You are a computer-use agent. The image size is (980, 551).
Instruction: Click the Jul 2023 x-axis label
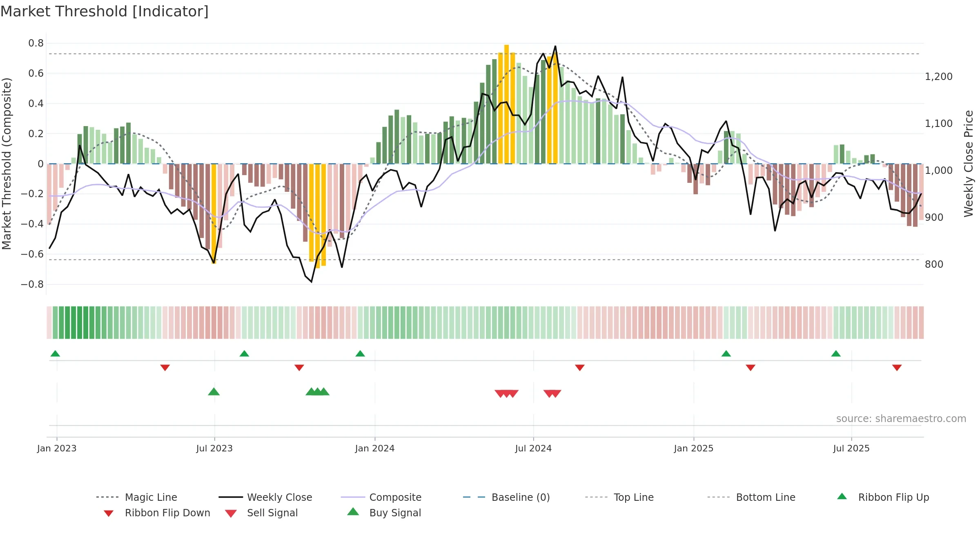(214, 448)
